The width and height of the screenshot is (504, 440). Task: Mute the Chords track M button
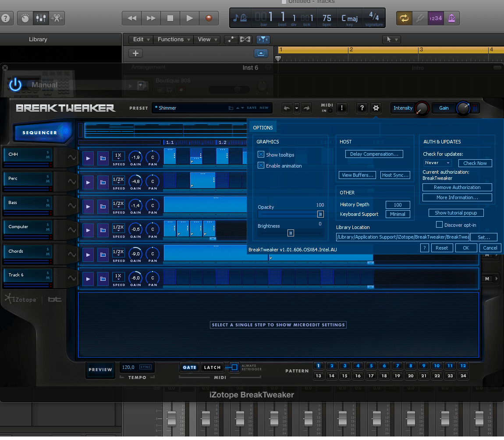(x=48, y=254)
